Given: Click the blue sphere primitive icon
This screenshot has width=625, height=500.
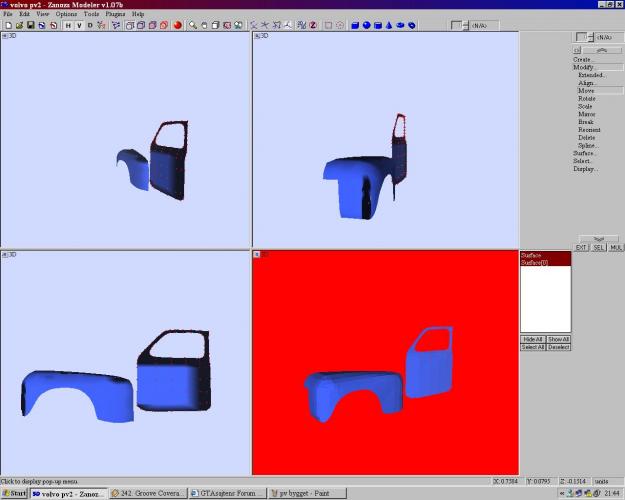Looking at the screenshot, I should click(366, 25).
